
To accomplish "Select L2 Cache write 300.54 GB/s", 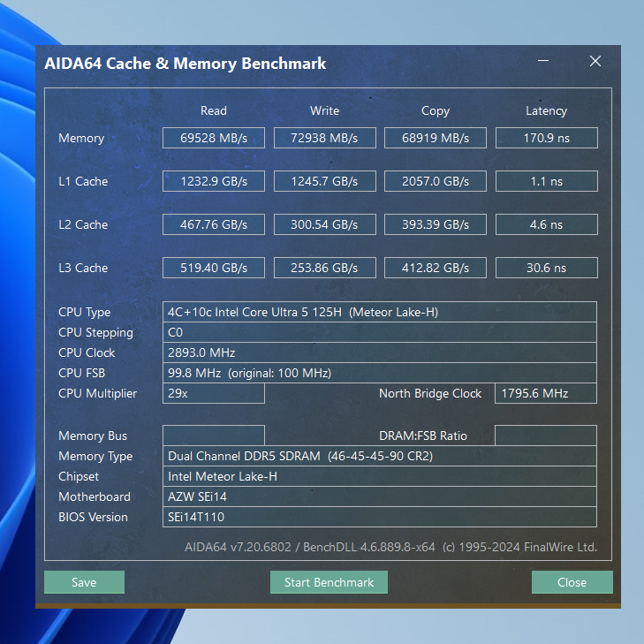I will point(324,224).
